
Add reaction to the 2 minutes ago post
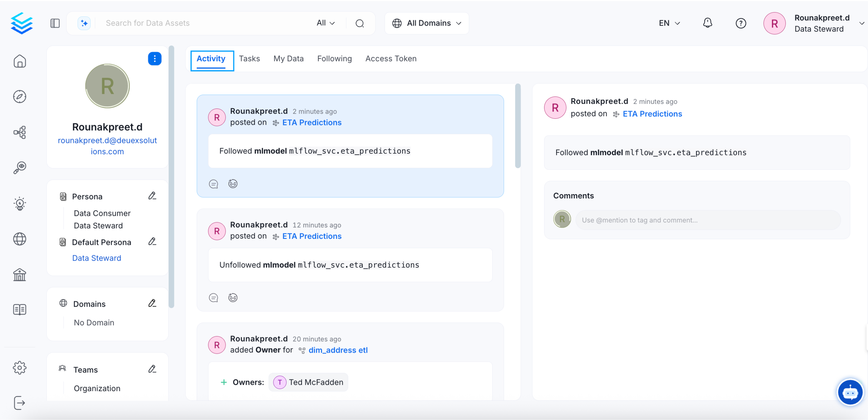tap(233, 184)
